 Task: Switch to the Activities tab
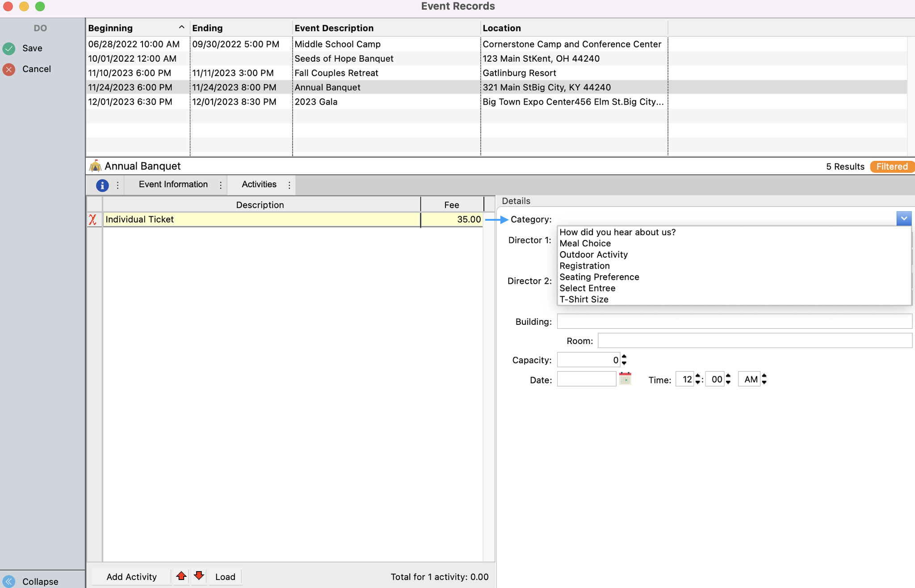(x=259, y=185)
